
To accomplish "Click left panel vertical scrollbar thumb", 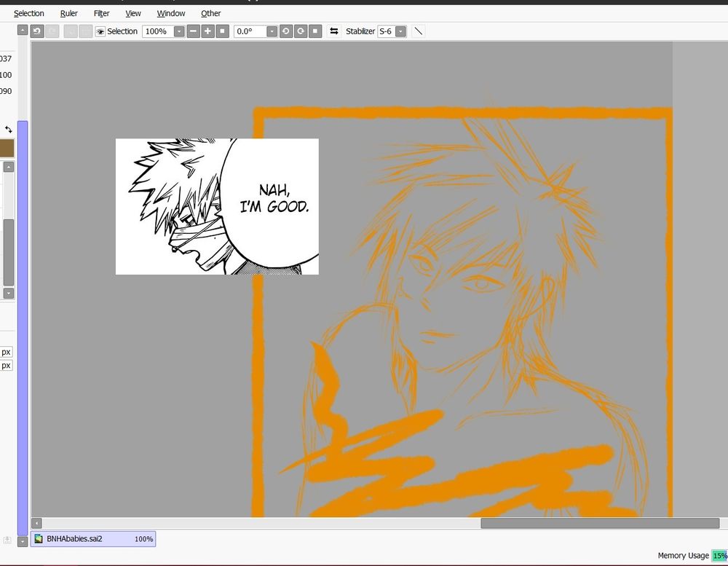I will tap(8, 252).
